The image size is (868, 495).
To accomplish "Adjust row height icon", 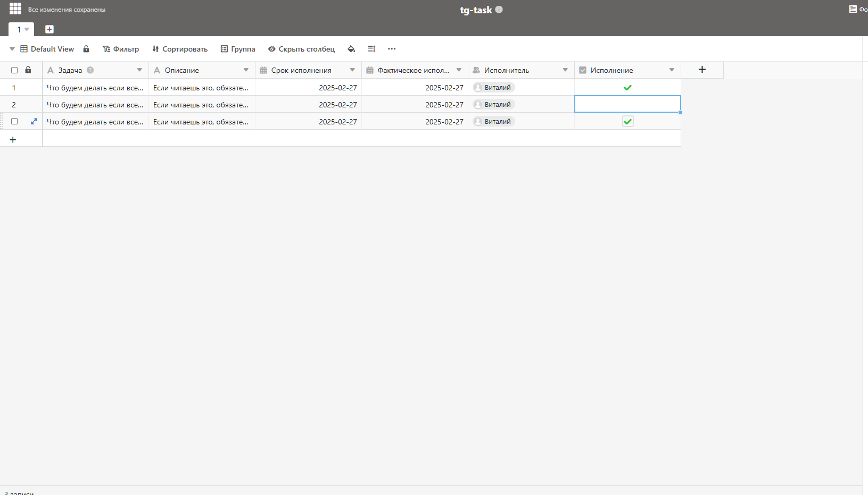I will pyautogui.click(x=371, y=49).
